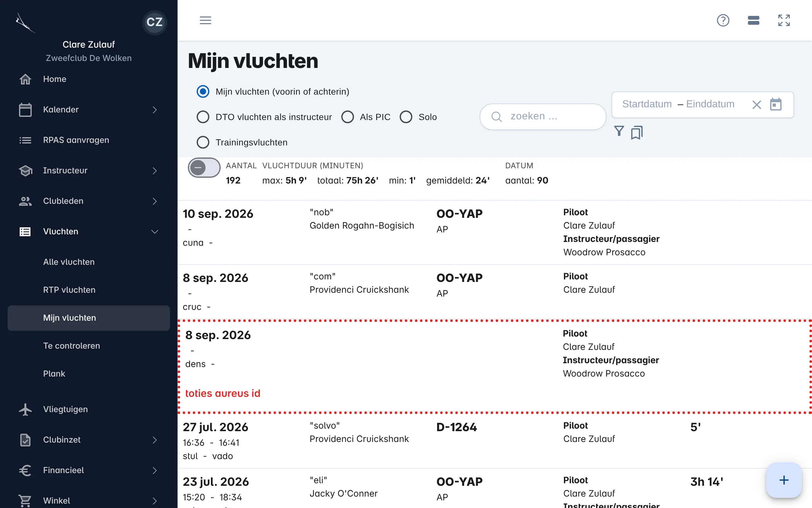The width and height of the screenshot is (812, 508).
Task: Open the calendar date picker icon
Action: [x=776, y=104]
